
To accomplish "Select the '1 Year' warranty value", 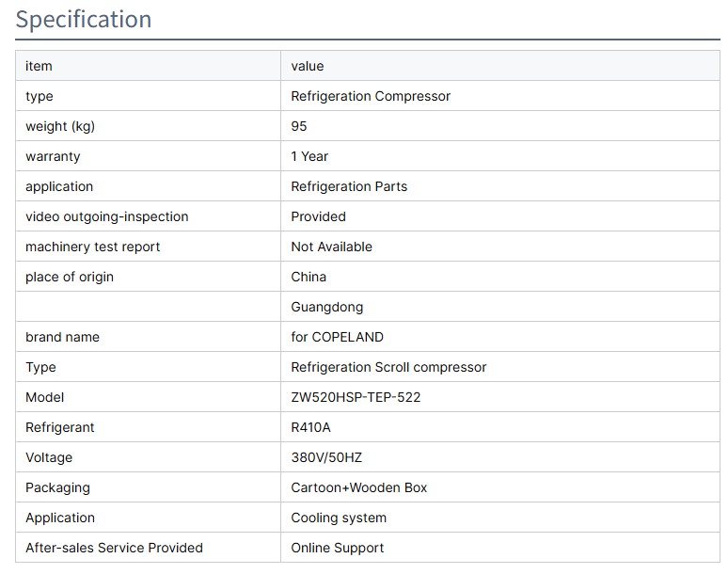I will (x=309, y=156).
